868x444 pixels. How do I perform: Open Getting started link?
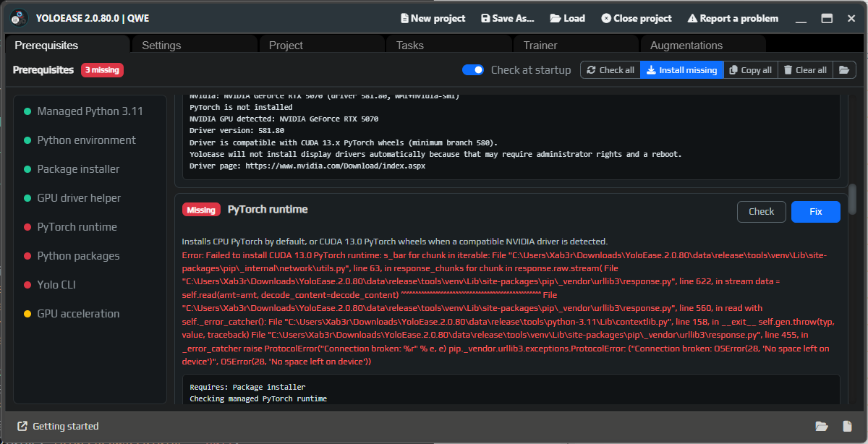[58, 426]
